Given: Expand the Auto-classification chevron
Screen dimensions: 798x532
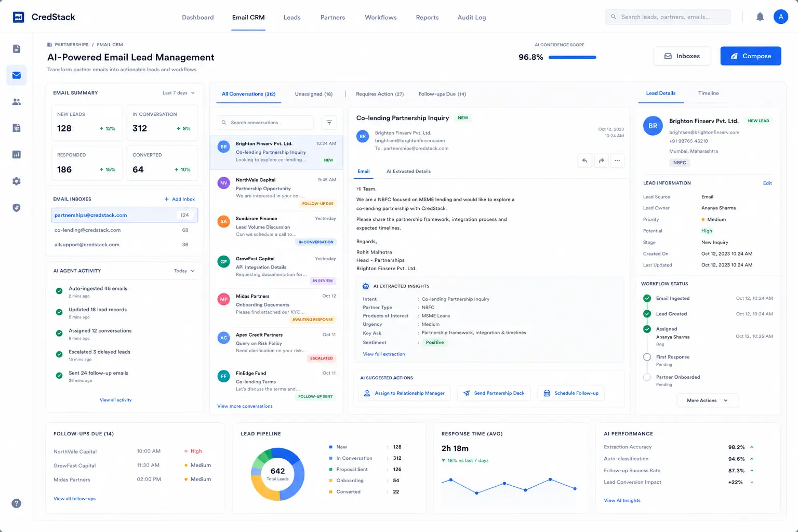Looking at the screenshot, I should [x=752, y=459].
